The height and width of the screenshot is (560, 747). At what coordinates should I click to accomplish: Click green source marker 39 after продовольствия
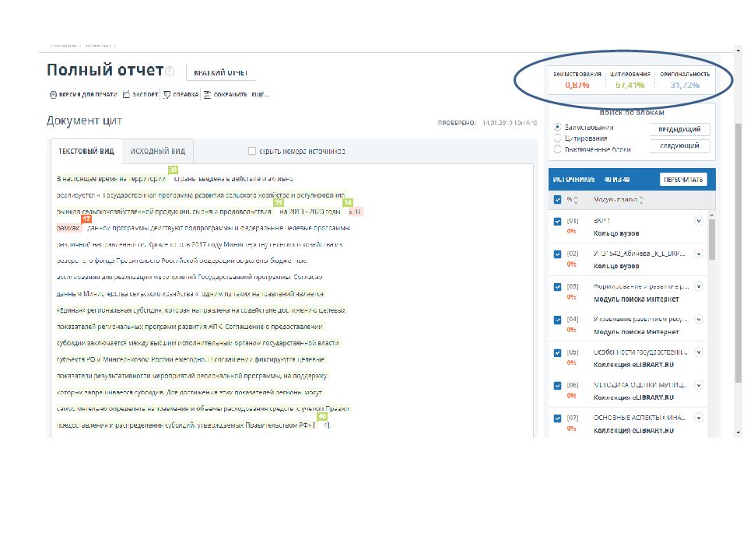point(279,202)
